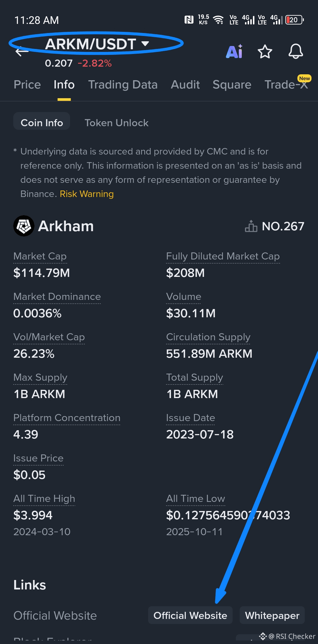The height and width of the screenshot is (644, 318).
Task: Switch to Token Unlock view
Action: [116, 123]
